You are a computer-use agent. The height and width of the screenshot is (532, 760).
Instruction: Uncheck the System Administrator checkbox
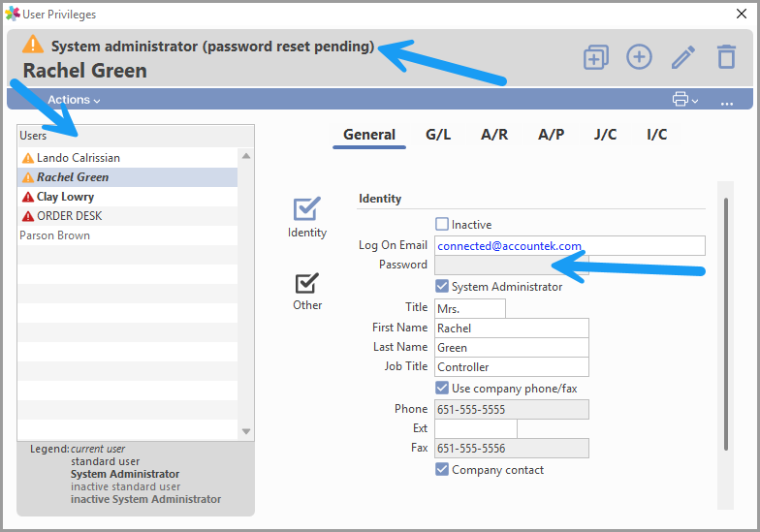pos(442,286)
